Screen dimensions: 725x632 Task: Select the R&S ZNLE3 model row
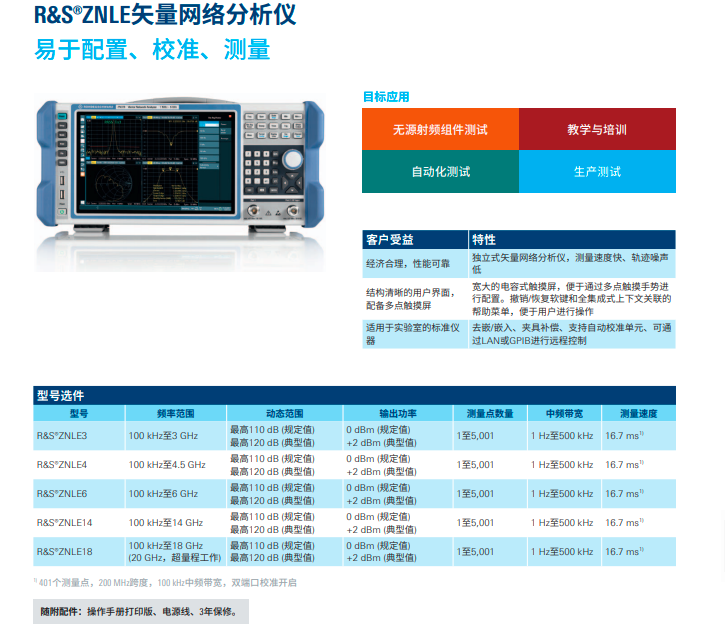[x=62, y=436]
